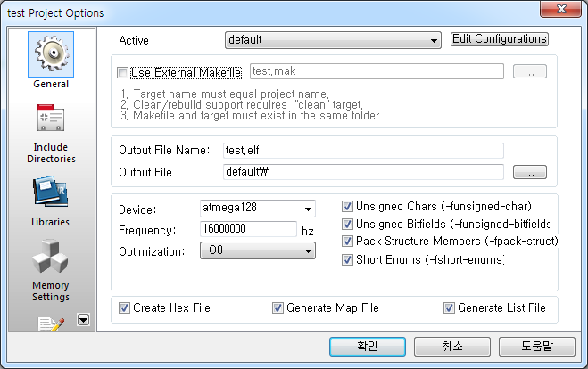Screen dimensions: 588x369
Task: Select the General gear icon
Action: 51,55
